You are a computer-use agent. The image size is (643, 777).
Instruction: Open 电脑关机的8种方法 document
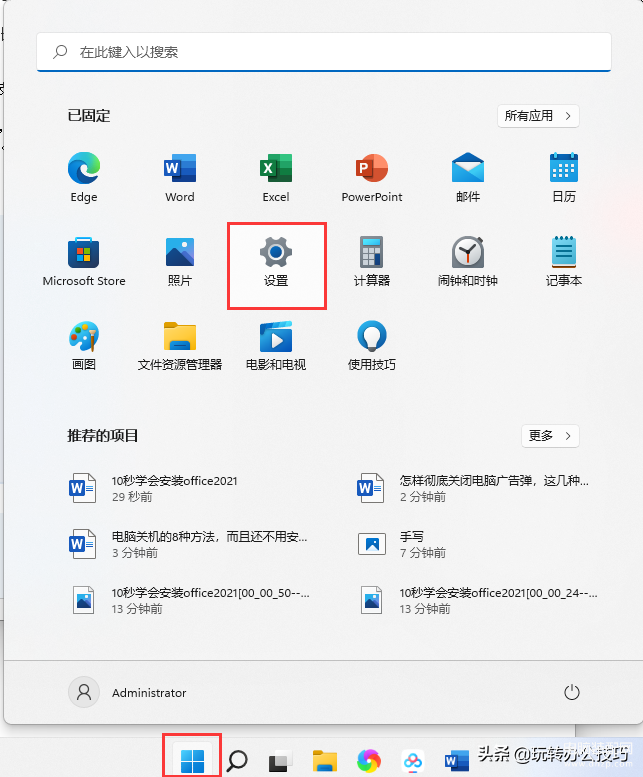tap(188, 544)
